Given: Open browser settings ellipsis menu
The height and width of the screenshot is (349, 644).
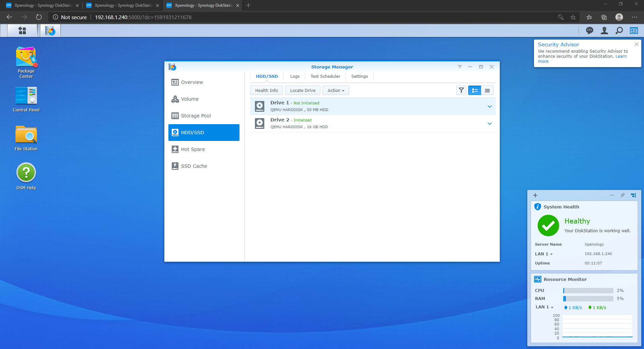Looking at the screenshot, I should (635, 17).
